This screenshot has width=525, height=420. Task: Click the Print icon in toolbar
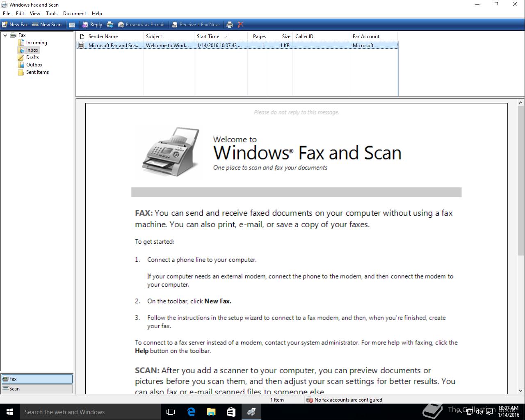click(x=230, y=25)
